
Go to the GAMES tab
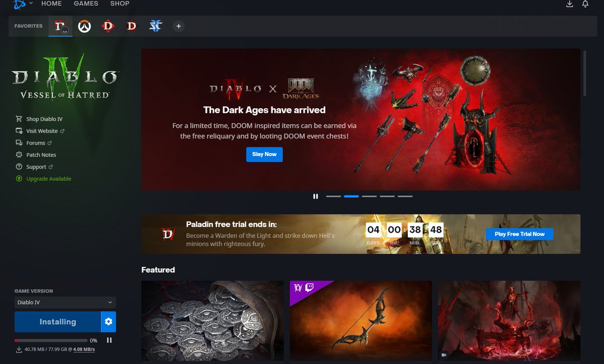click(x=86, y=4)
